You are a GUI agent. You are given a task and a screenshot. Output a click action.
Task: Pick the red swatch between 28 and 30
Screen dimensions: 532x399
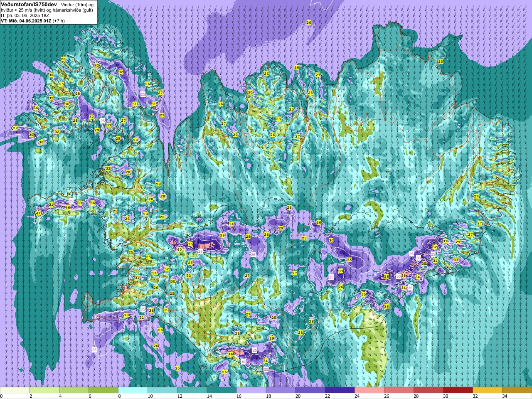coord(428,390)
